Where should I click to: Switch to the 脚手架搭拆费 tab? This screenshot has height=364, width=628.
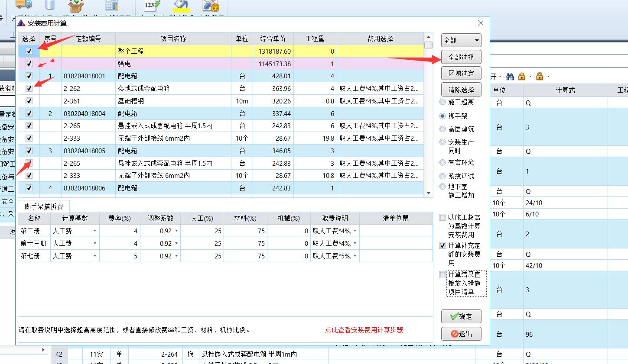44,206
